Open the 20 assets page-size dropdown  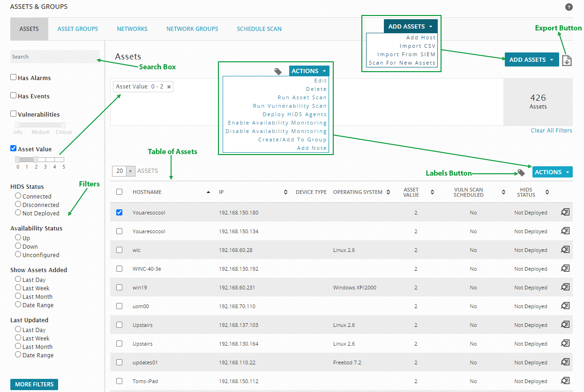click(124, 171)
